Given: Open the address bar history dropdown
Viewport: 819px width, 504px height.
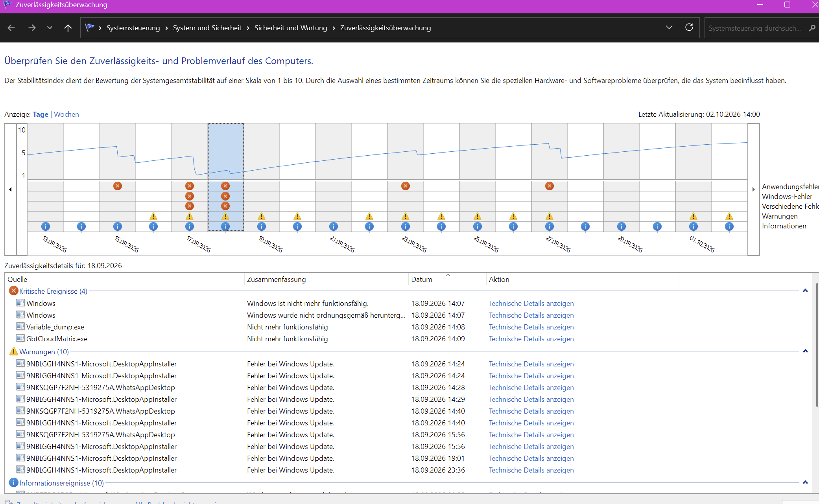Looking at the screenshot, I should 669,27.
